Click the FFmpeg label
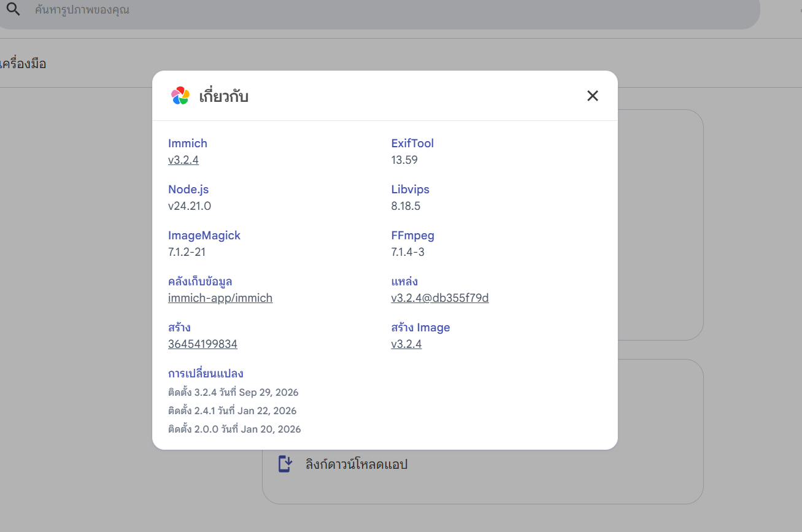Viewport: 802px width, 532px height. 413,236
